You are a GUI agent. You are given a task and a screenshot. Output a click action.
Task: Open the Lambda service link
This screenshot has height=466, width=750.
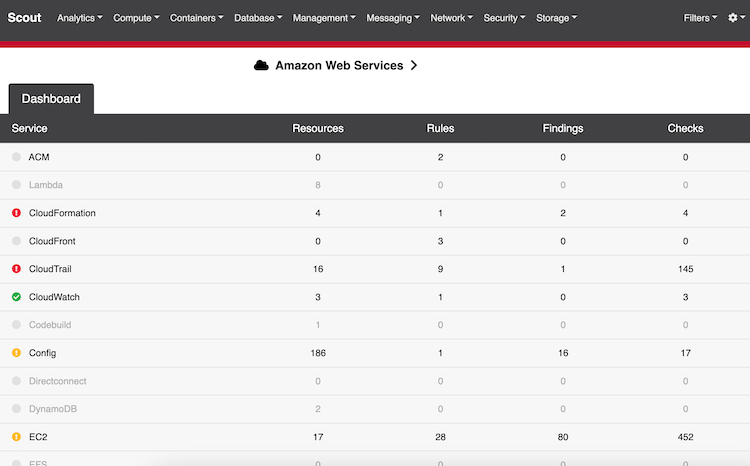[x=46, y=185]
